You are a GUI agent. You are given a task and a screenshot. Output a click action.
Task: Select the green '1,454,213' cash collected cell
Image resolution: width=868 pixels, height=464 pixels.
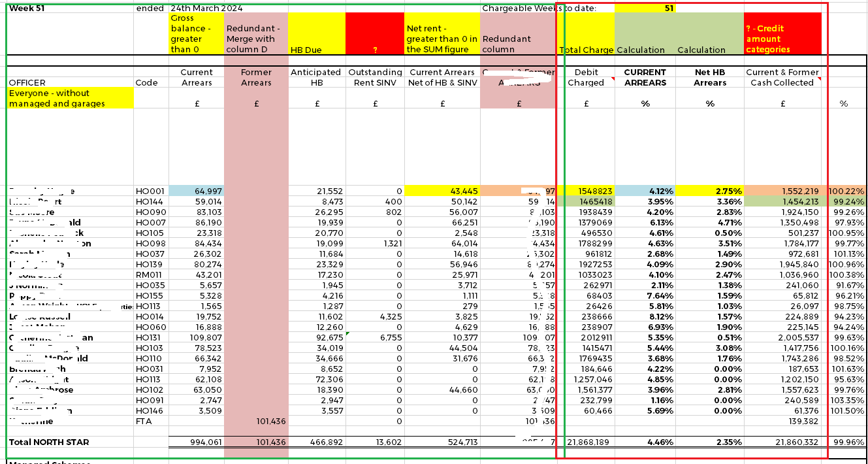click(x=782, y=202)
